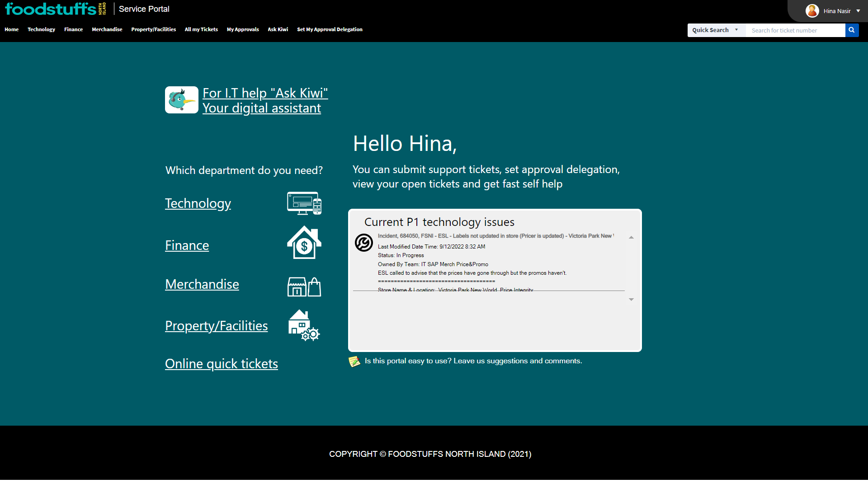This screenshot has width=868, height=488.
Task: Click 'Last Modified Date Time' line
Action: point(431,247)
